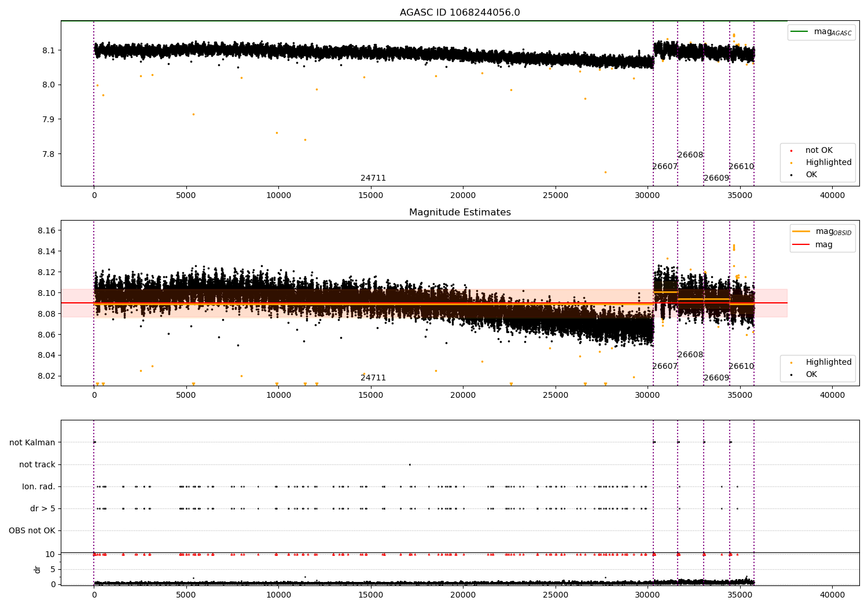Click the 7.9 y-axis tick of the top plot
Viewport: 868px width, 608px height.
49,120
